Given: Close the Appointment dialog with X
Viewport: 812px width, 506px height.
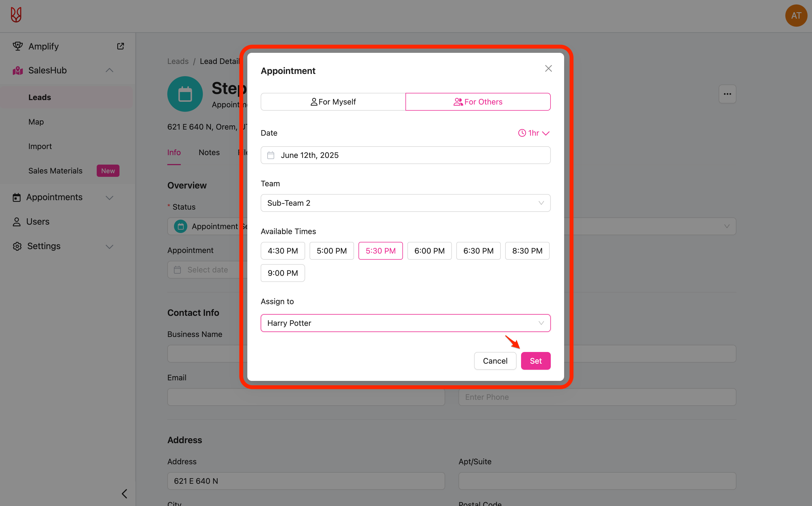Looking at the screenshot, I should [x=548, y=69].
